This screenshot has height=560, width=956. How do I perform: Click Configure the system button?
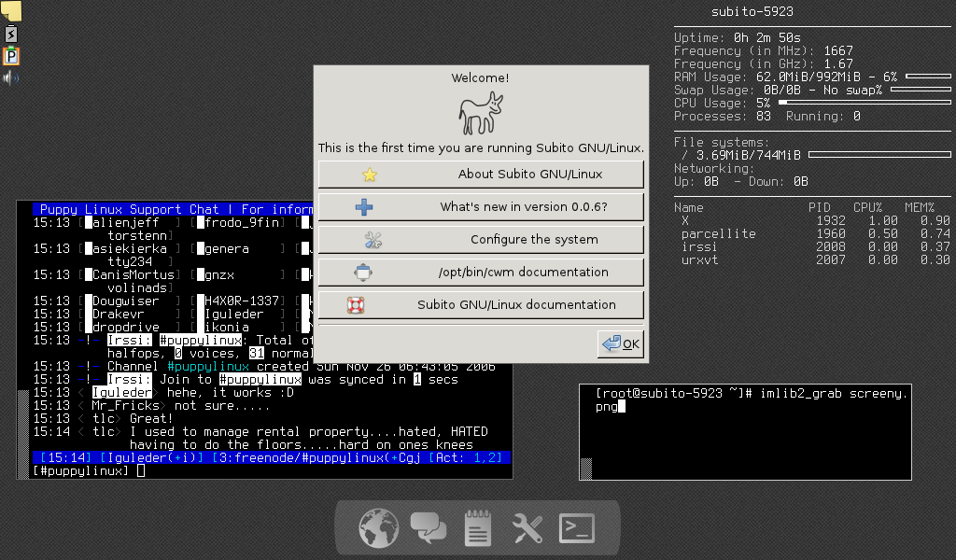pyautogui.click(x=481, y=240)
